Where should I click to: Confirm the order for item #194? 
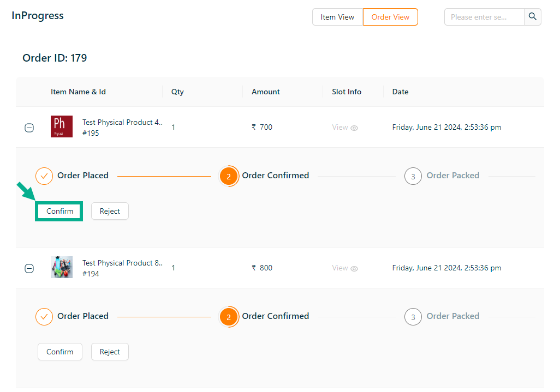point(59,352)
